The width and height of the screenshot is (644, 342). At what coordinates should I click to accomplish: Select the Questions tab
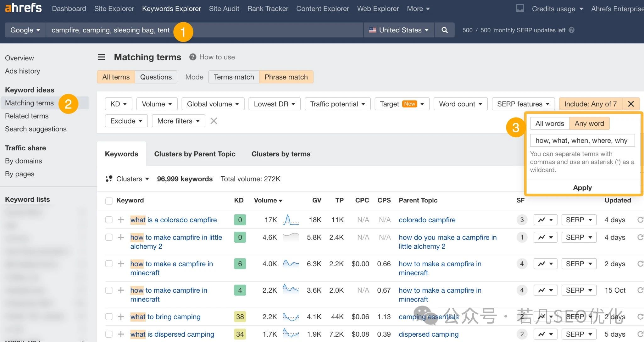tap(156, 77)
